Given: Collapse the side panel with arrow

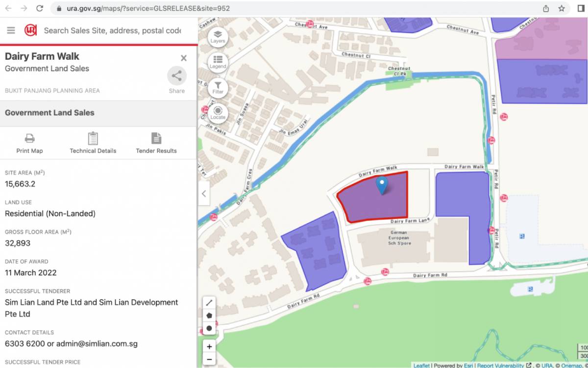Looking at the screenshot, I should click(204, 193).
